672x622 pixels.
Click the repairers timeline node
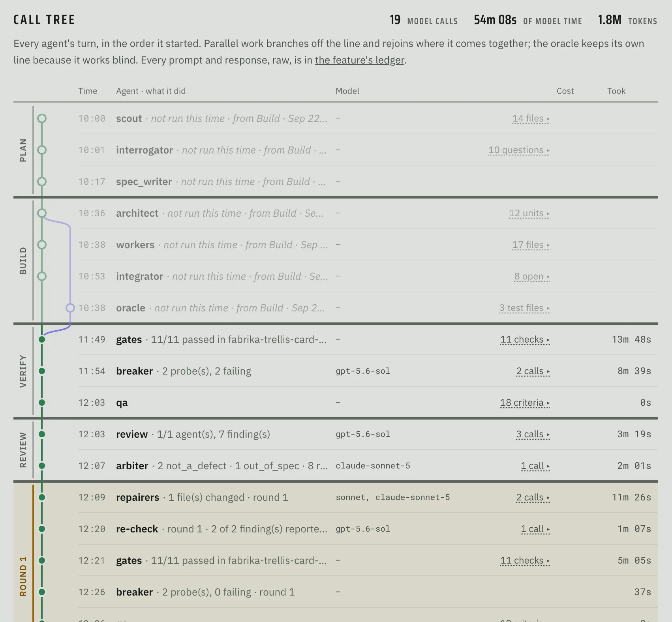(42, 497)
